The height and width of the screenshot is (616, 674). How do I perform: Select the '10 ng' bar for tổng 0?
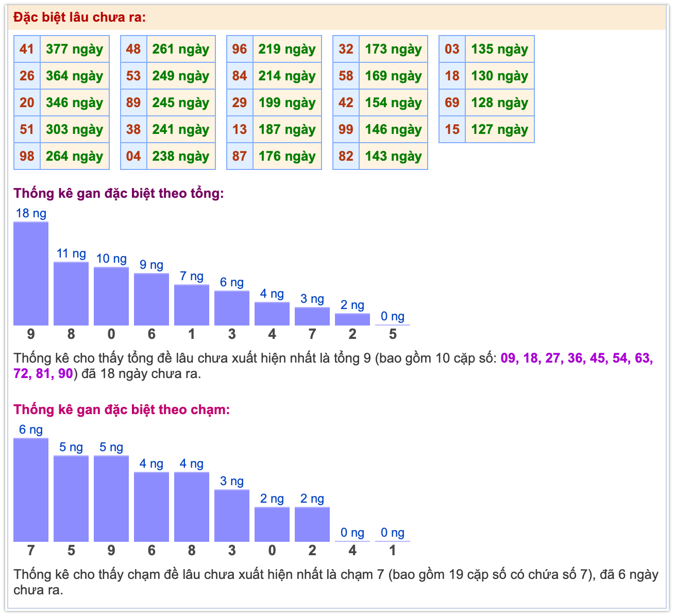(x=111, y=296)
